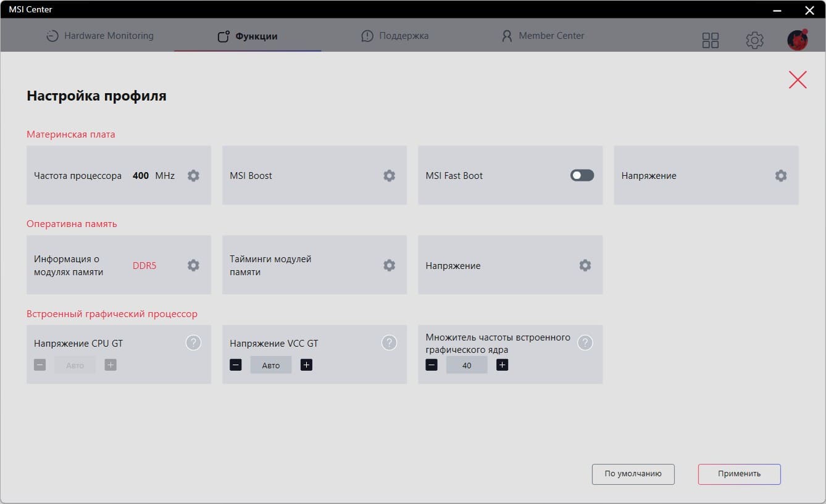The height and width of the screenshot is (504, 826).
Task: Select the Функции tab
Action: pyautogui.click(x=248, y=36)
